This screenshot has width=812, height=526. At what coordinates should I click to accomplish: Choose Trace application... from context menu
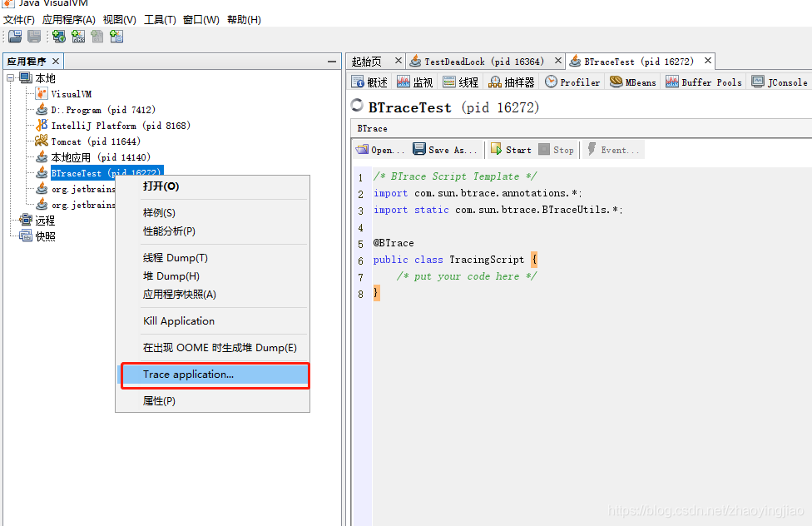coord(215,375)
